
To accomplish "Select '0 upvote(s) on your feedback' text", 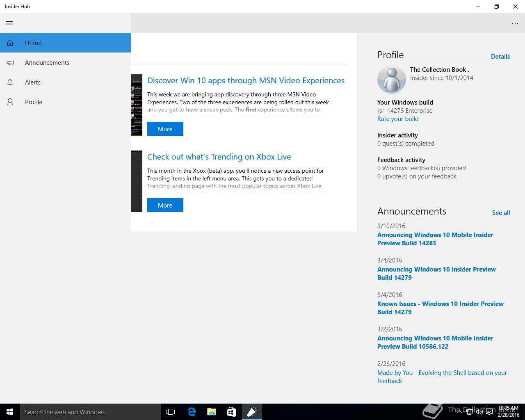I will tap(417, 176).
